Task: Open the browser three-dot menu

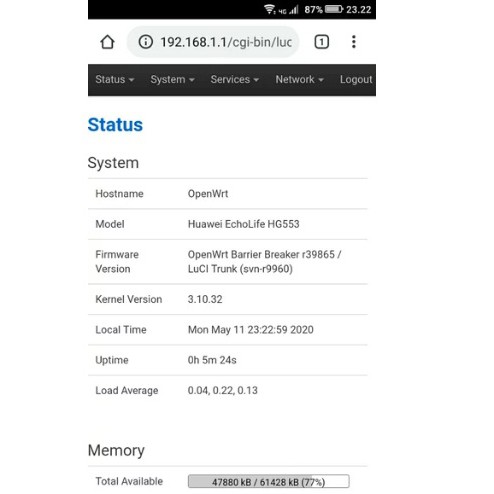Action: pos(354,42)
